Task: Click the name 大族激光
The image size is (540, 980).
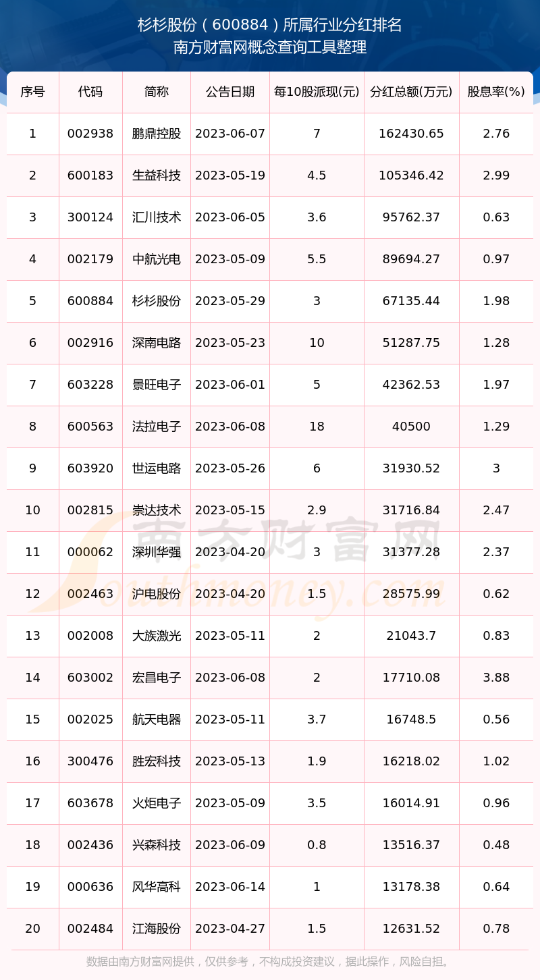Action: click(x=157, y=636)
